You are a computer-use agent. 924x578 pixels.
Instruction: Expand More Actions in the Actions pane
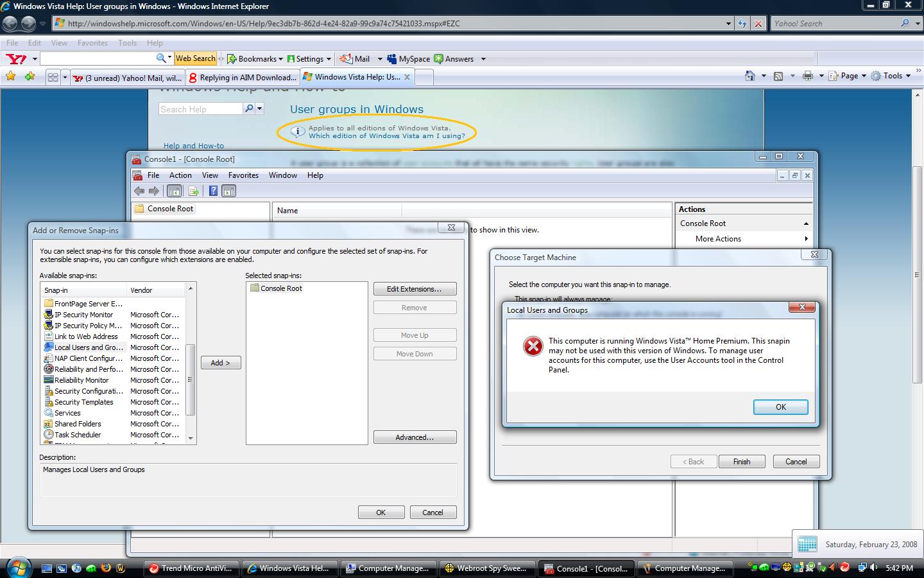pos(744,238)
